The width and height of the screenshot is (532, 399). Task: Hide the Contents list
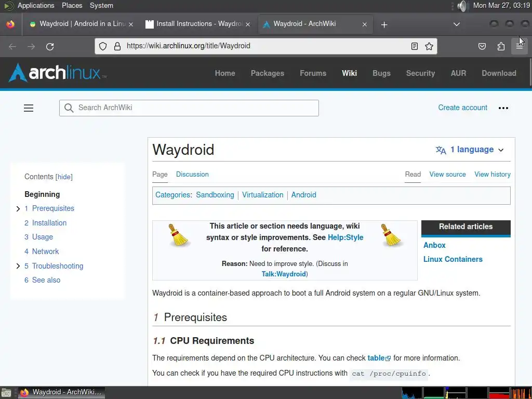tap(64, 177)
